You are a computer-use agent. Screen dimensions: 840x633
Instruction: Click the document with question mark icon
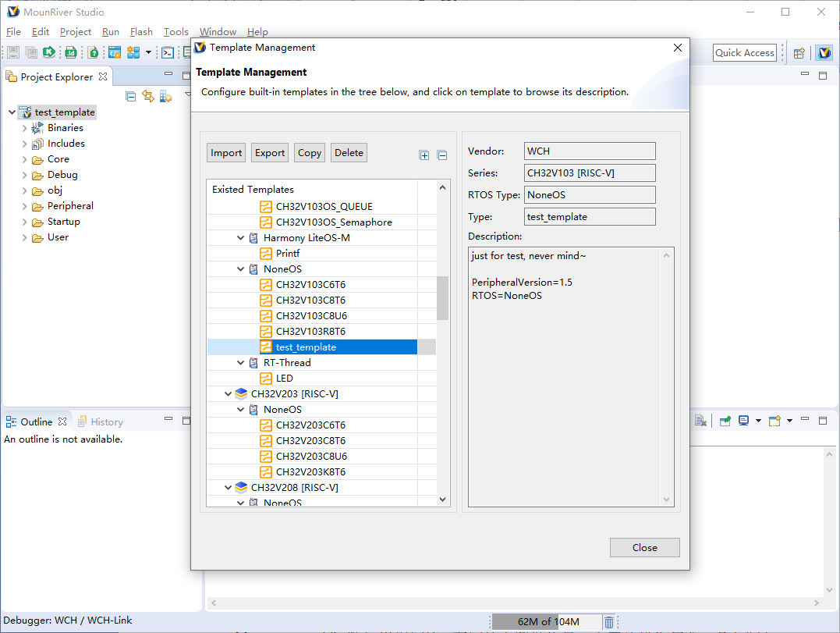94,52
